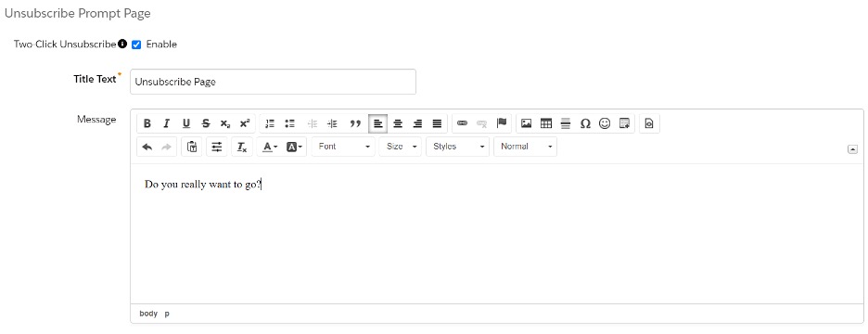This screenshot has height=334, width=868.
Task: Remove formatting from the text
Action: pyautogui.click(x=242, y=147)
